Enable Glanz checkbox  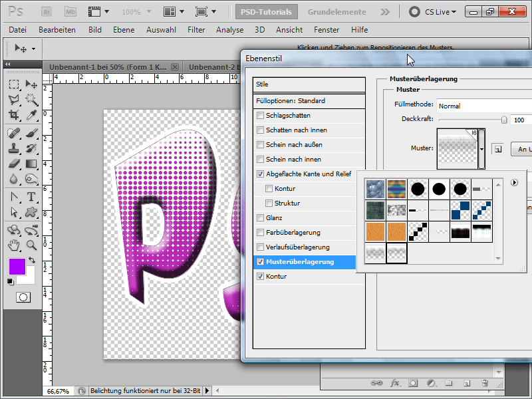click(x=260, y=217)
